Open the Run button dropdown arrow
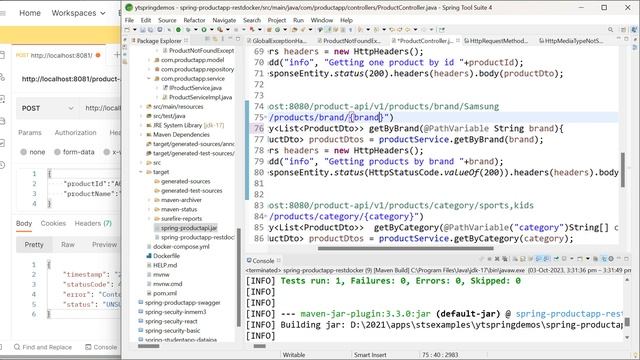The width and height of the screenshot is (640, 360). [211, 29]
